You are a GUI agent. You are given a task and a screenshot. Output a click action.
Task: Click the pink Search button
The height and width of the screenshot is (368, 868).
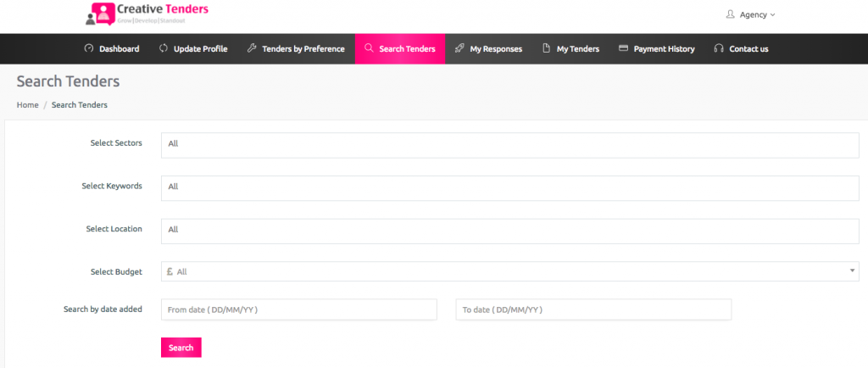181,348
